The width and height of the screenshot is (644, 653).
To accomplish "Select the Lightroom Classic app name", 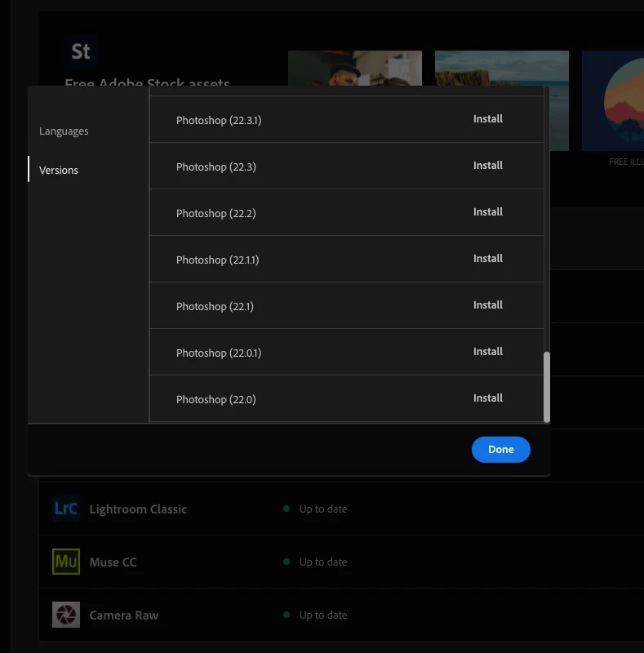I will tap(138, 509).
